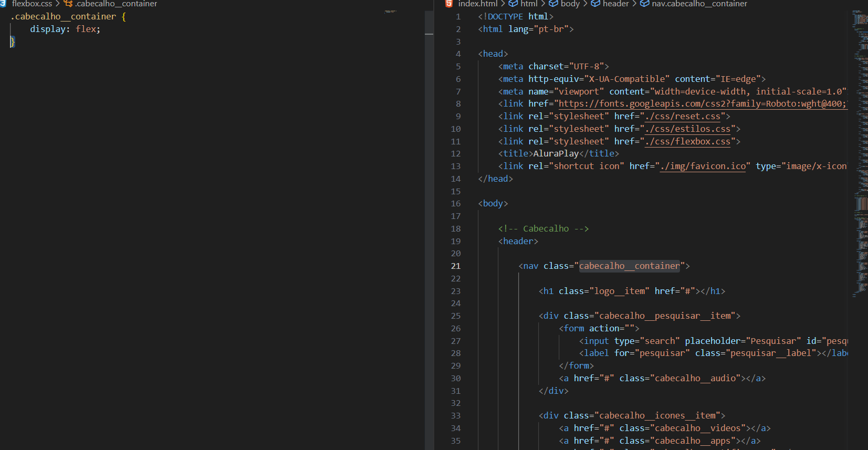Click the element icon before nav.cabecalho__container breadcrumb

pos(644,3)
